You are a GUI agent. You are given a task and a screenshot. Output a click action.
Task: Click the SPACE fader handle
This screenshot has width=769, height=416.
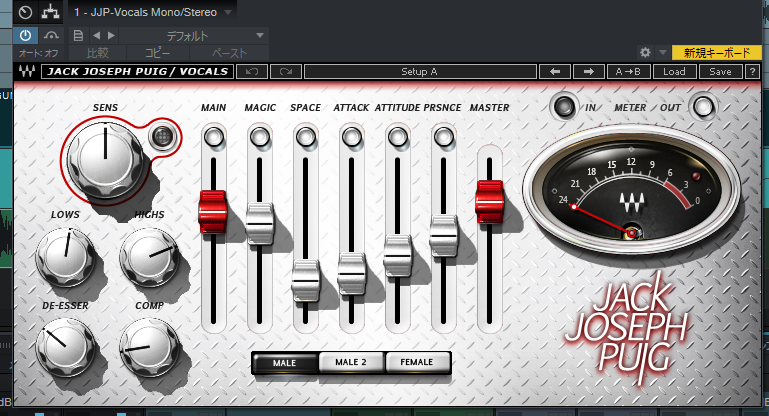click(x=306, y=281)
